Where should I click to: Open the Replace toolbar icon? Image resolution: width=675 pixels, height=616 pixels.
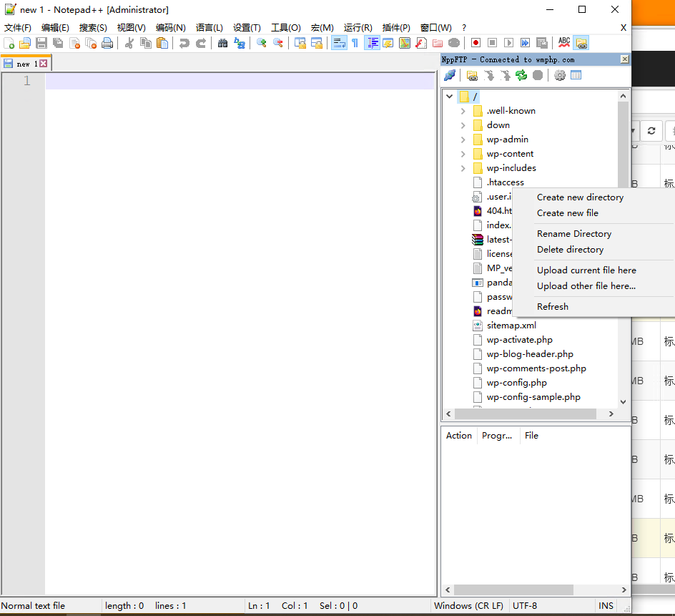click(x=240, y=43)
